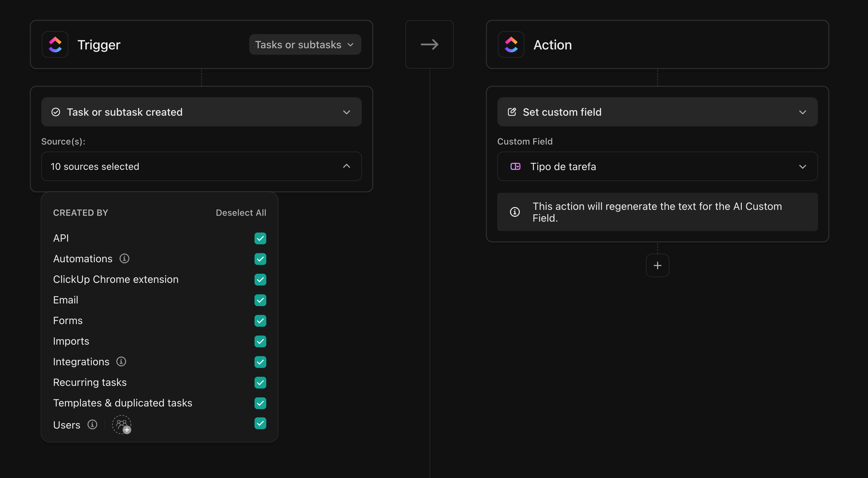
Task: Click the Email source label
Action: (x=66, y=300)
